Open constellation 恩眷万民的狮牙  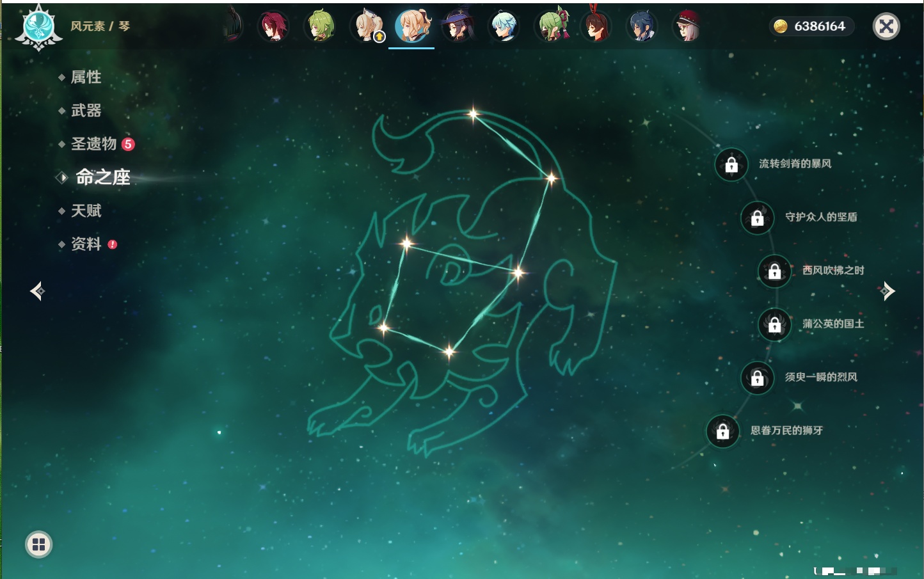tap(786, 431)
